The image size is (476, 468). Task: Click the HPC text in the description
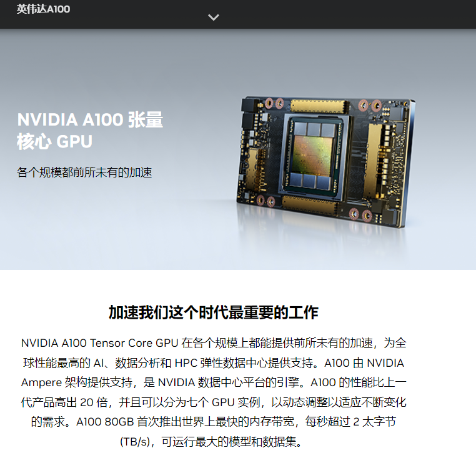(186, 363)
